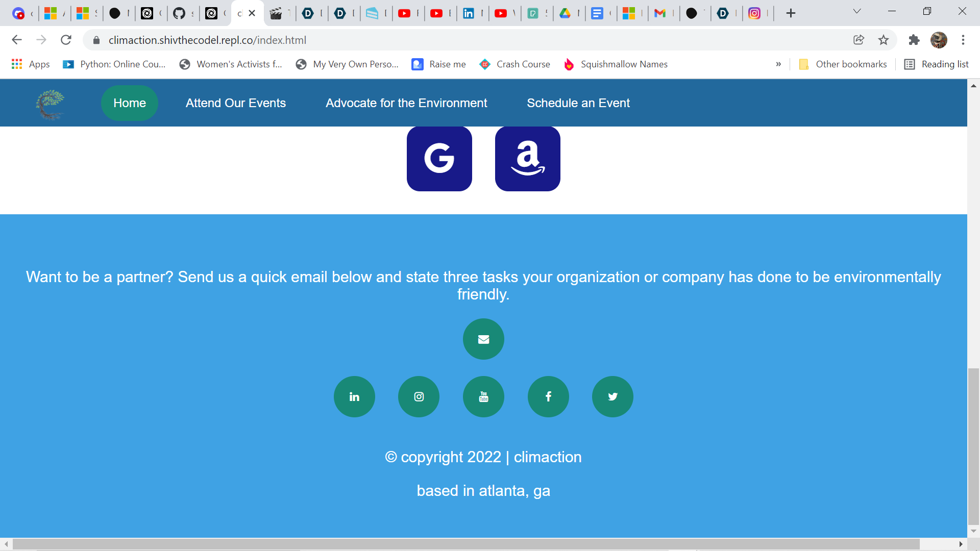The image size is (980, 551).
Task: Go to Attend Our Events page
Action: [235, 103]
